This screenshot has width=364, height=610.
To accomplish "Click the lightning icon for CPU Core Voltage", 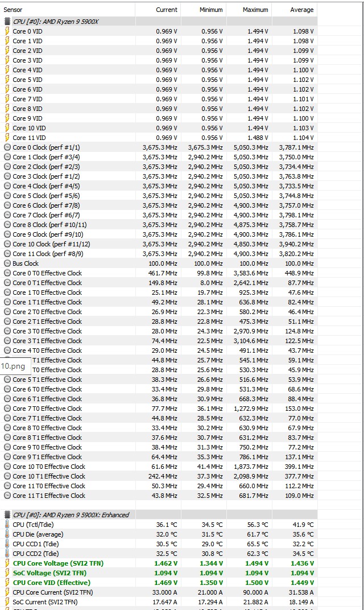I will (x=7, y=563).
